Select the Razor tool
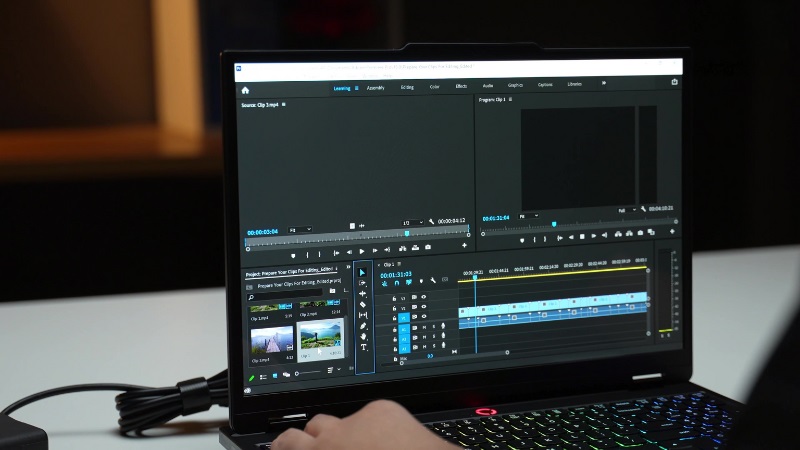The width and height of the screenshot is (800, 450). click(x=362, y=305)
